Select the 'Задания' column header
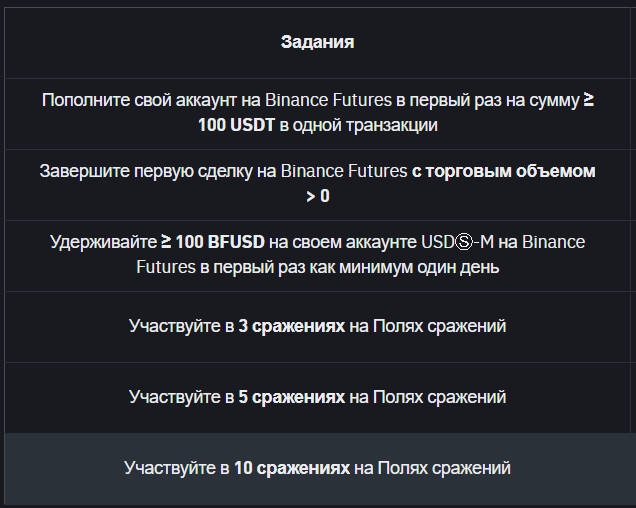The width and height of the screenshot is (636, 508). tap(318, 42)
